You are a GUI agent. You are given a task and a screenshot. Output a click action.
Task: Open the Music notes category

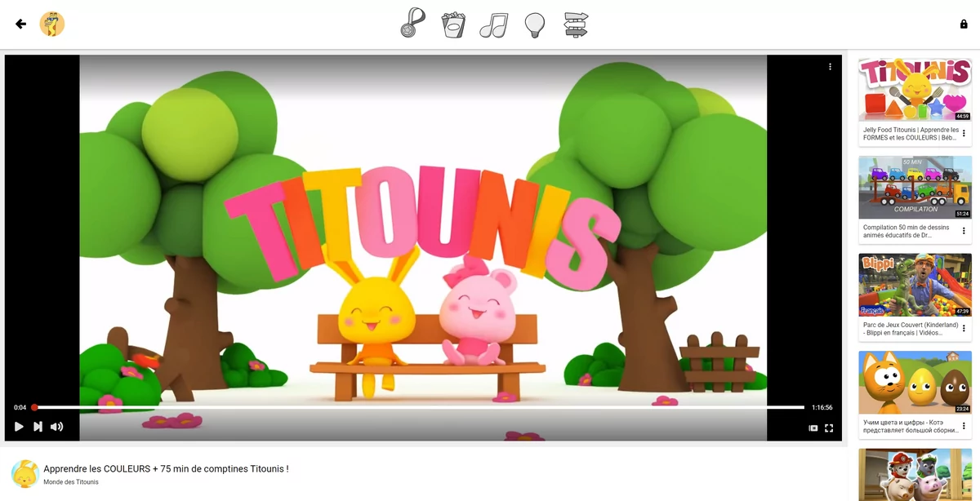tap(494, 24)
